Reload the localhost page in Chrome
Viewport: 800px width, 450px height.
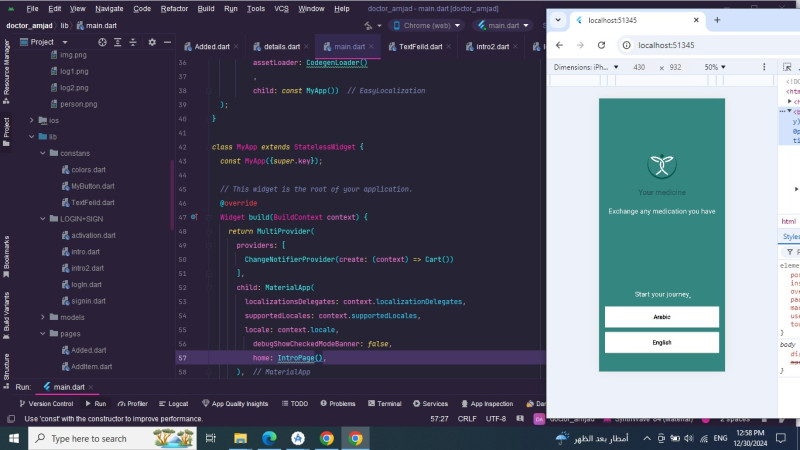click(x=601, y=45)
